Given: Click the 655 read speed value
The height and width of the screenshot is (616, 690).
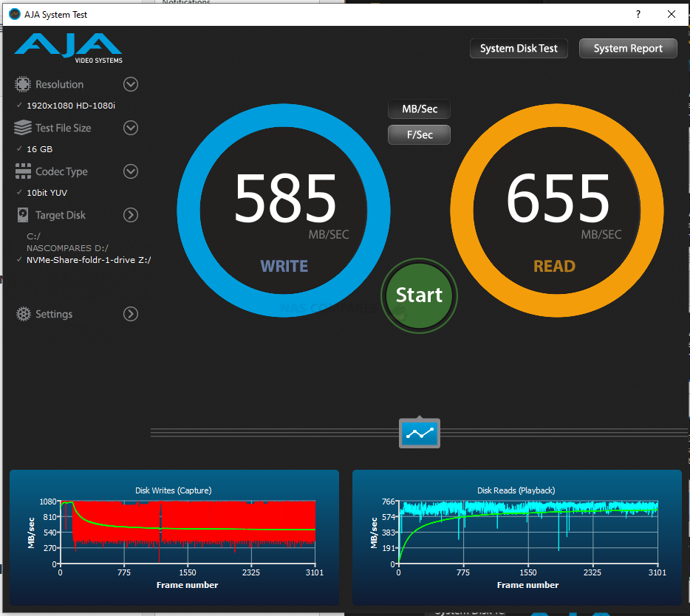Looking at the screenshot, I should point(558,199).
